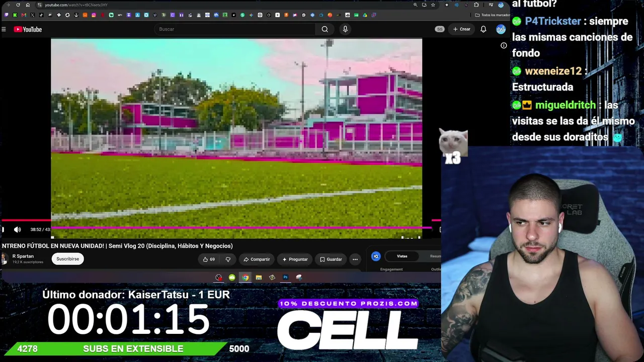The image size is (644, 362).
Task: Click the Buscar search field
Action: click(235, 29)
